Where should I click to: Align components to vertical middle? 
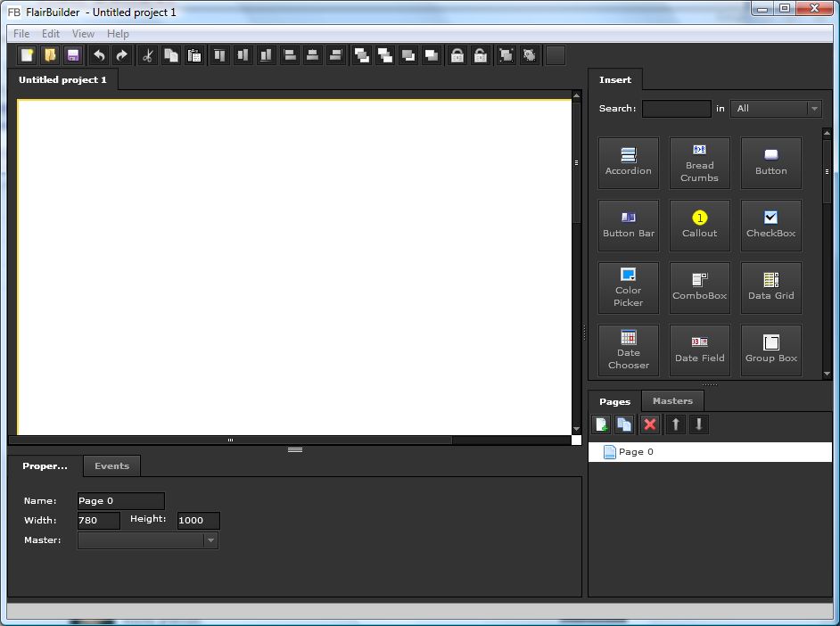(x=243, y=55)
